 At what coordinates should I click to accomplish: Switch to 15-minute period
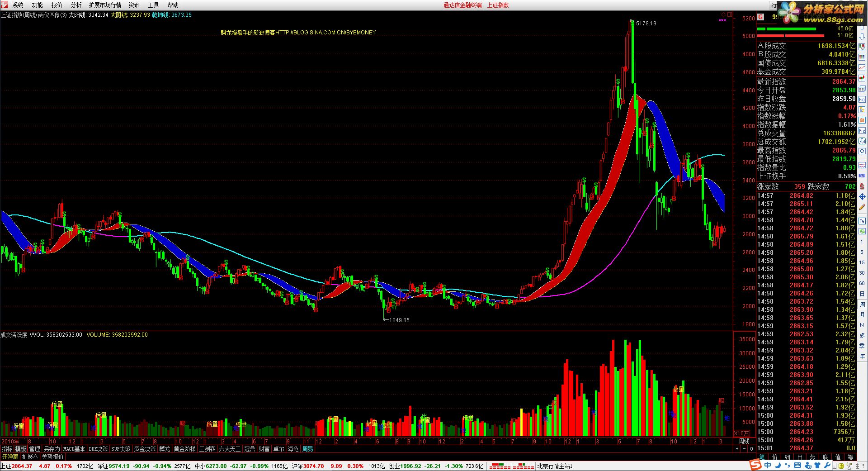click(862, 262)
